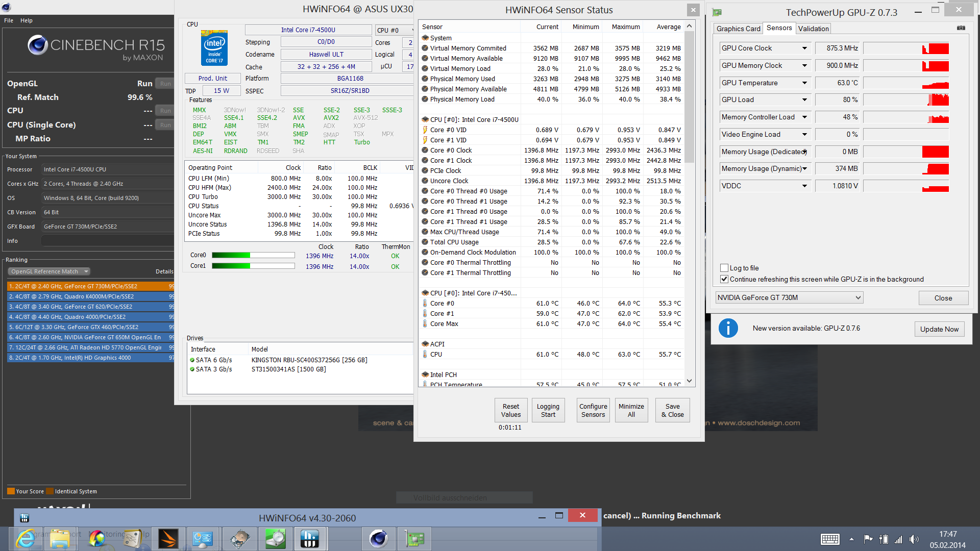Click the GPU-Z taskbar icon
Viewport: 980px width, 551px height.
pos(414,539)
